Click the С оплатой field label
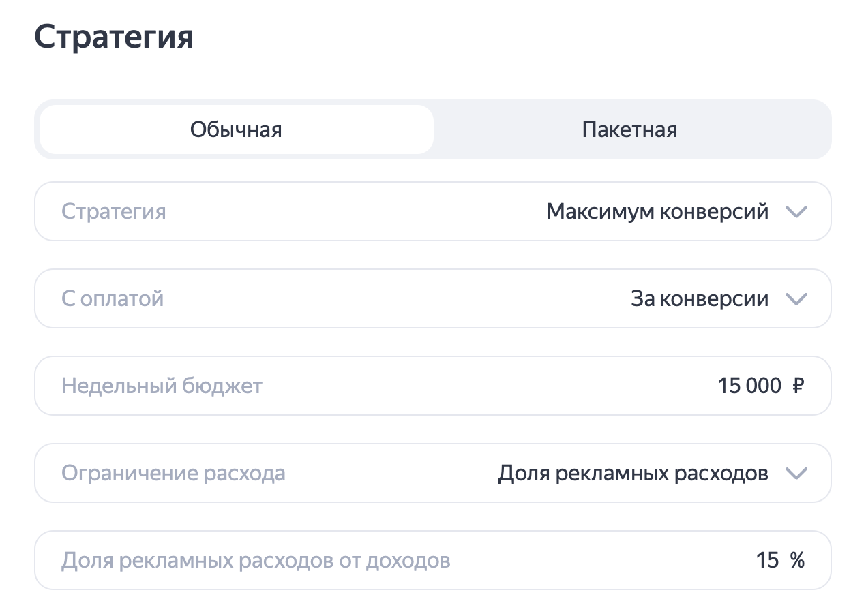Viewport: 866px width, 616px height. (113, 298)
